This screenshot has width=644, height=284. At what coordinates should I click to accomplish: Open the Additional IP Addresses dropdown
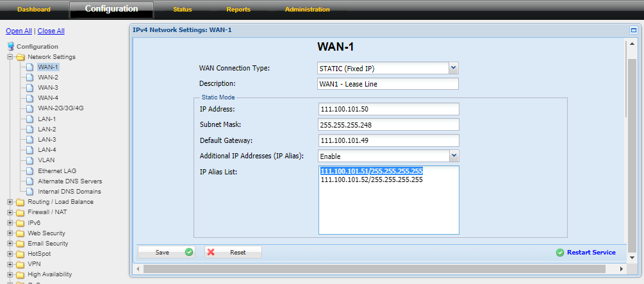pos(453,156)
